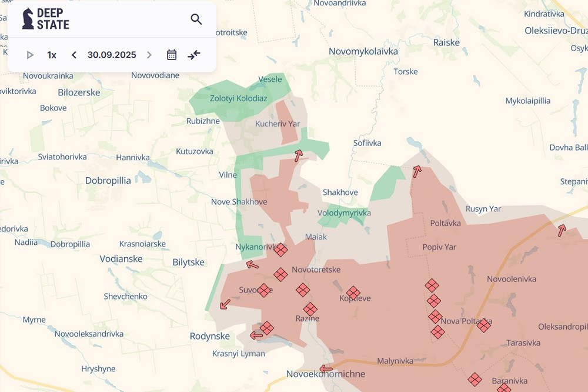This screenshot has width=588, height=392.
Task: Click the arrow marker near Novoekonomichne
Action: (x=326, y=370)
